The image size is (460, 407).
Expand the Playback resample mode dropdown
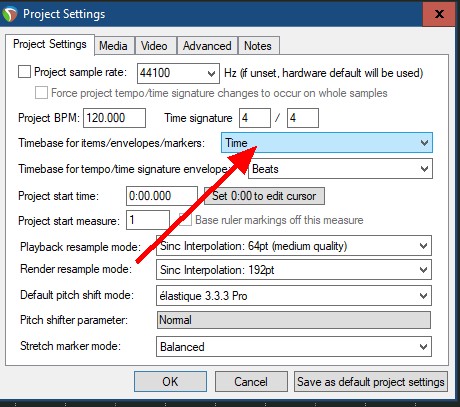click(x=294, y=246)
